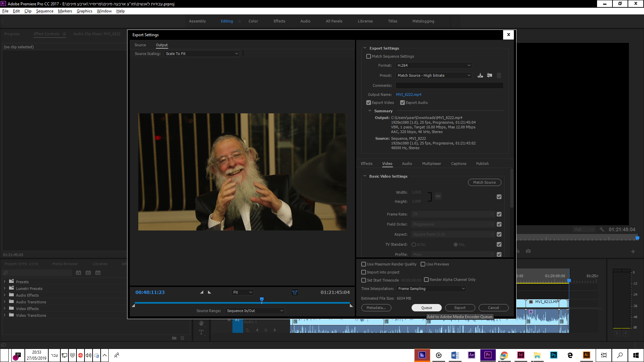Open the Format H.264 dropdown

pos(434,65)
